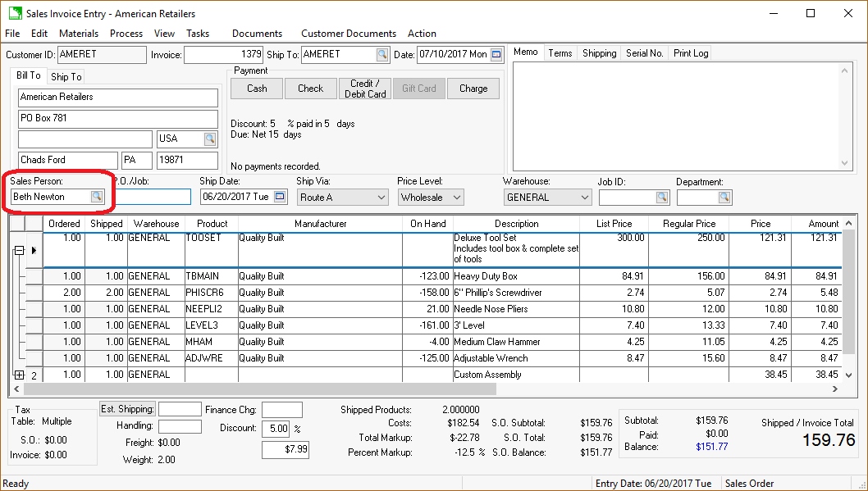Click the Job ID lookup icon
Viewport: 868px width, 491px height.
662,198
